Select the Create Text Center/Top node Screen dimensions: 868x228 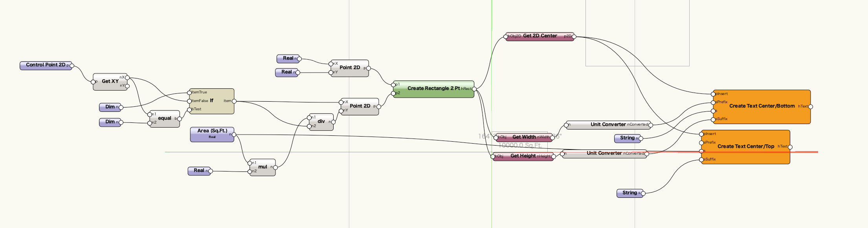745,147
